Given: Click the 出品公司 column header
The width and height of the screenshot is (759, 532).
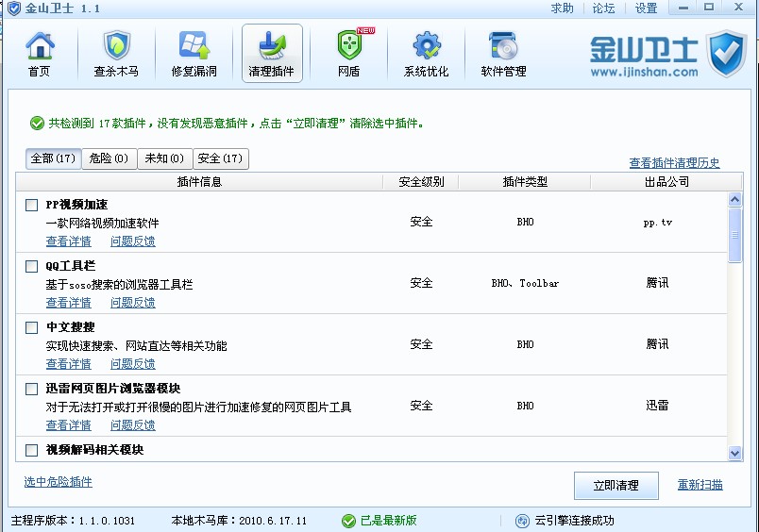Looking at the screenshot, I should 666,182.
